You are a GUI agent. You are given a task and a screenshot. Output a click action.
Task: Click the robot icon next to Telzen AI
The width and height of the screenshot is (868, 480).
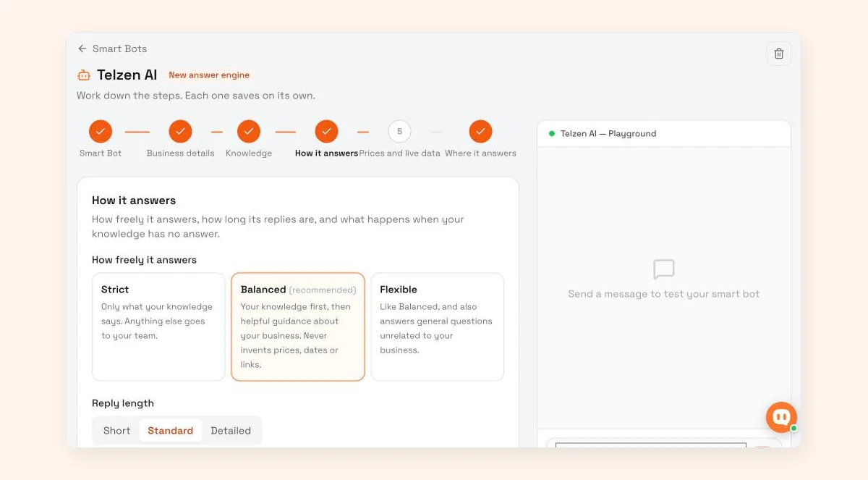pyautogui.click(x=84, y=75)
